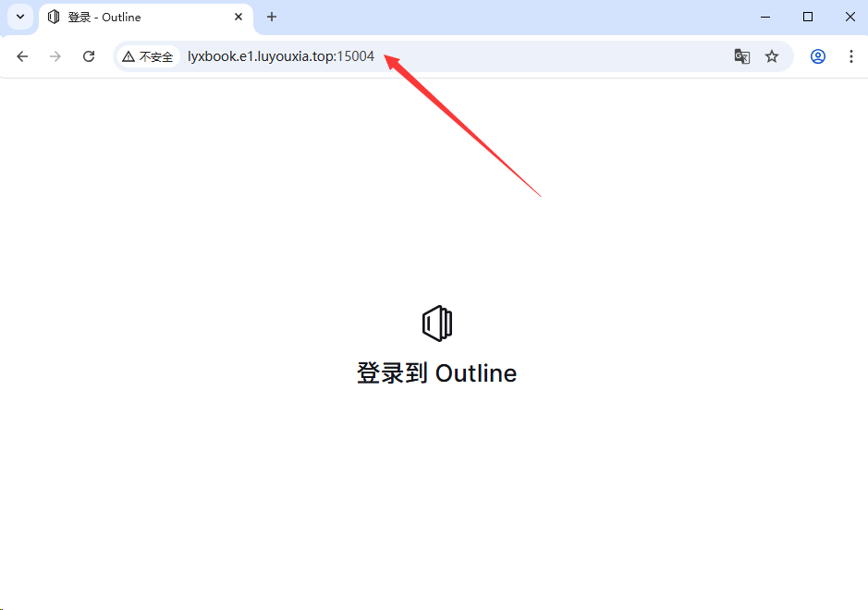Reload the page with the refresh icon
This screenshot has width=868, height=610.
(x=89, y=56)
